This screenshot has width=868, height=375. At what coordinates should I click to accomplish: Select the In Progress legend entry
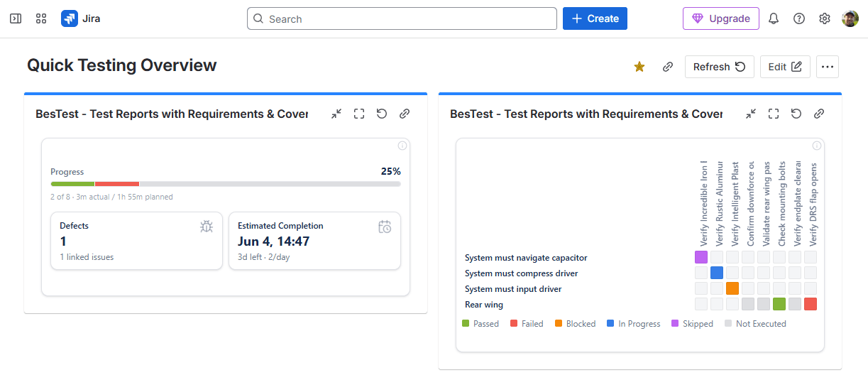click(x=634, y=324)
